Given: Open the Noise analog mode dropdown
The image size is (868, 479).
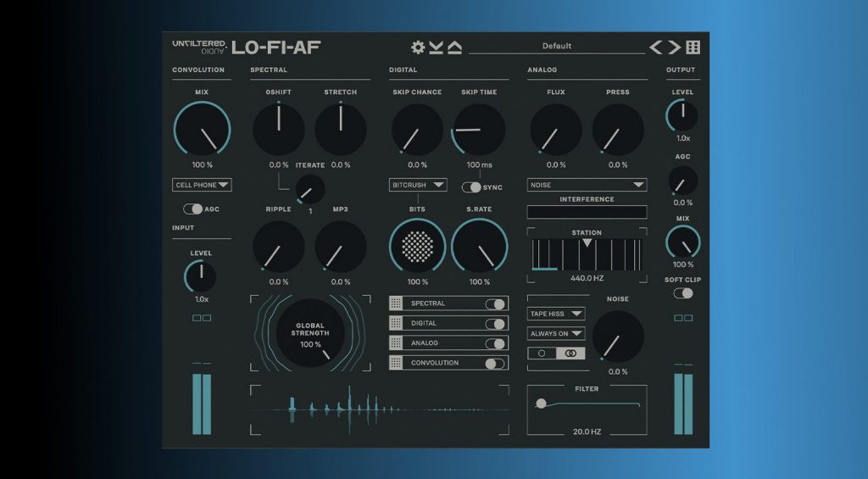Looking at the screenshot, I should click(x=587, y=185).
